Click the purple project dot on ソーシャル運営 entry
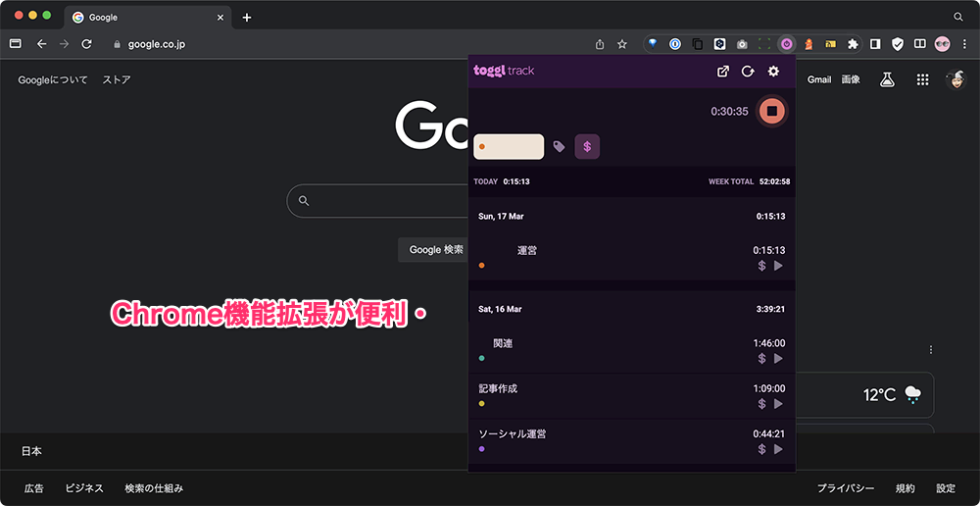This screenshot has width=980, height=506. point(481,449)
